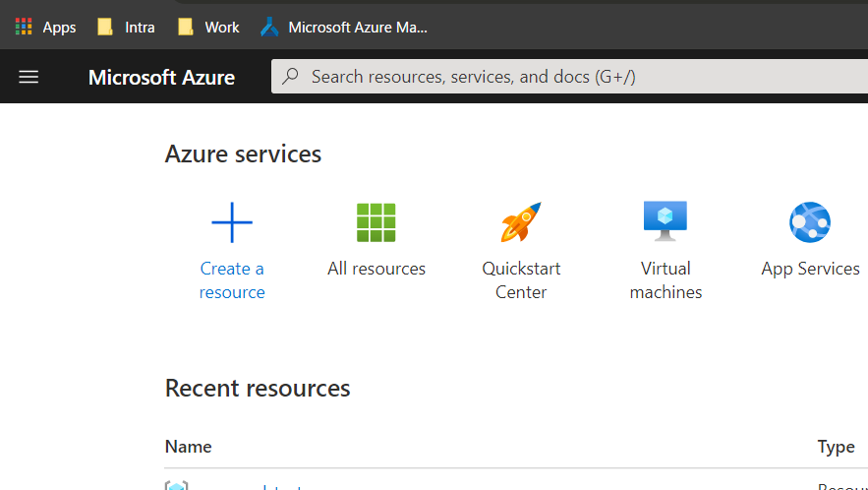The image size is (868, 490).
Task: Click the Name column header in Recent resources
Action: click(x=188, y=446)
